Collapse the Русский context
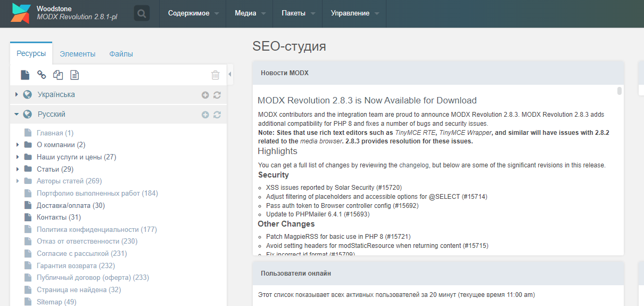 pyautogui.click(x=17, y=114)
